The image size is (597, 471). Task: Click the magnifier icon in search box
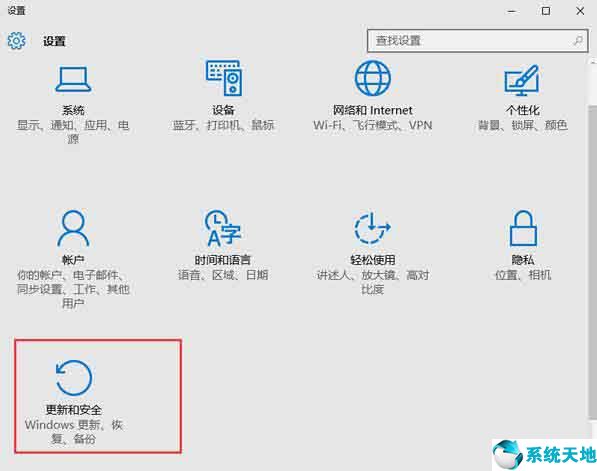point(578,40)
